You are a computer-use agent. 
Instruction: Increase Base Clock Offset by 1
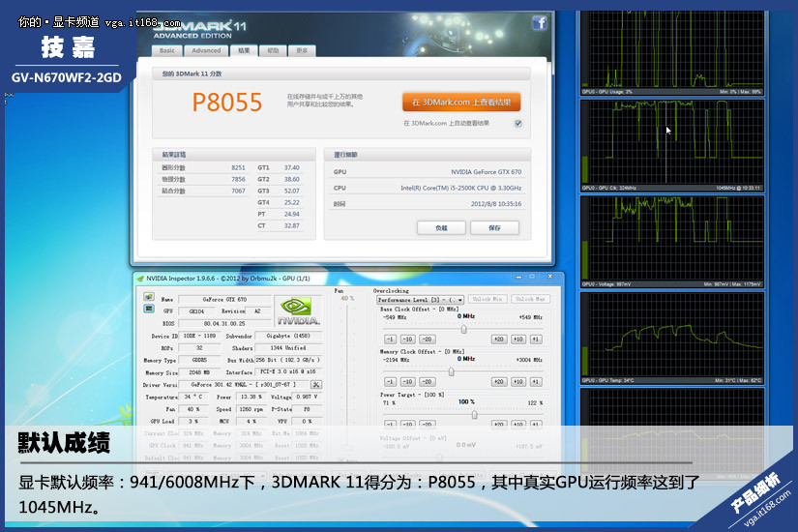536,340
